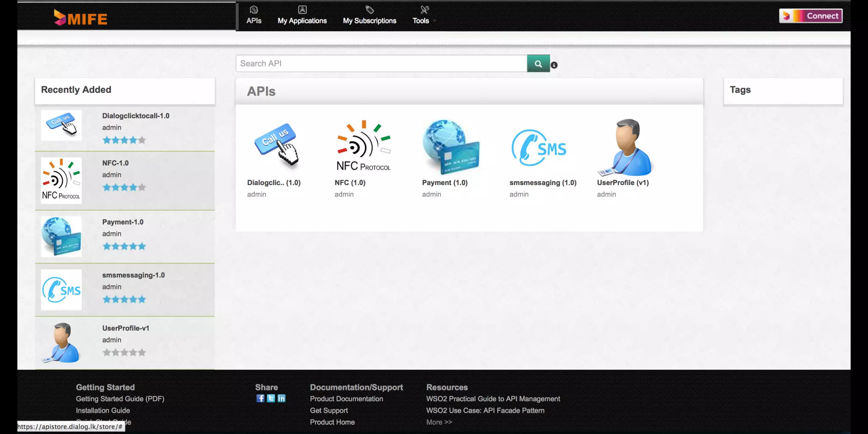This screenshot has width=868, height=434.
Task: Share on Facebook via footer icon
Action: [x=260, y=398]
